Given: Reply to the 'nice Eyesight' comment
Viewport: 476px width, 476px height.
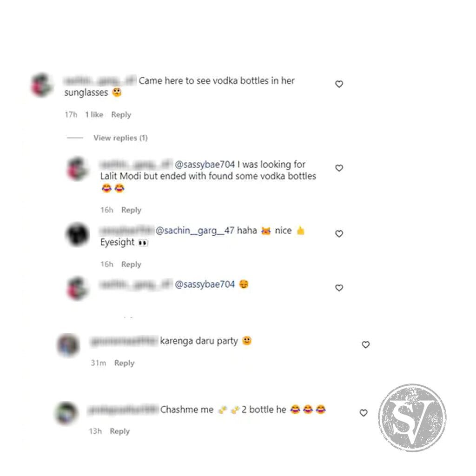Looking at the screenshot, I should (131, 264).
